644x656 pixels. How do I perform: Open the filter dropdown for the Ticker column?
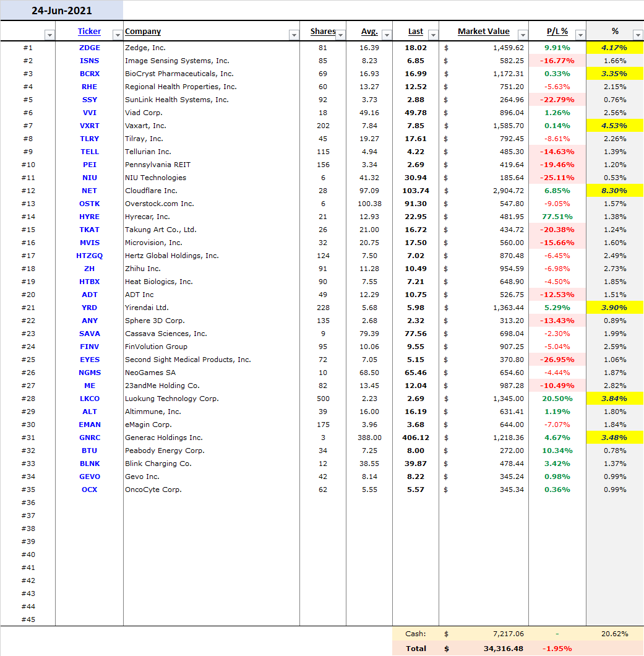[x=118, y=35]
